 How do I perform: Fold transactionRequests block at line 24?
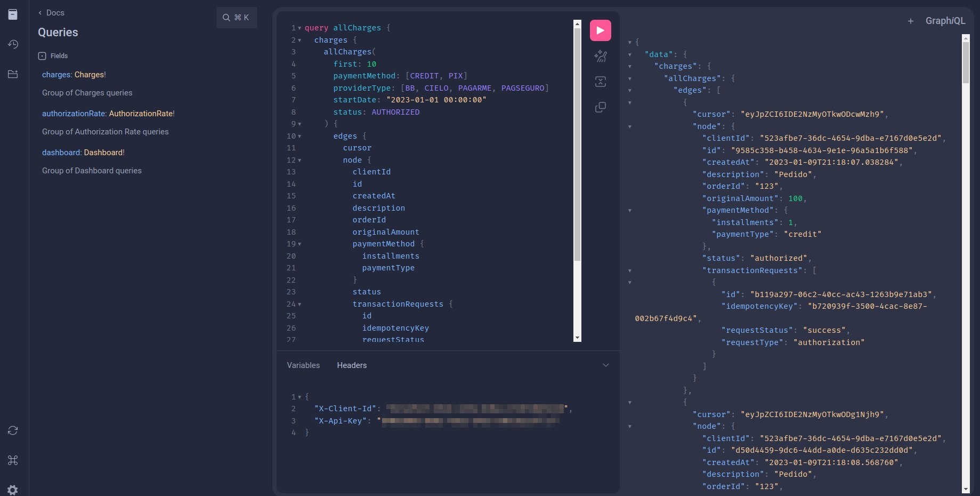[x=299, y=305]
